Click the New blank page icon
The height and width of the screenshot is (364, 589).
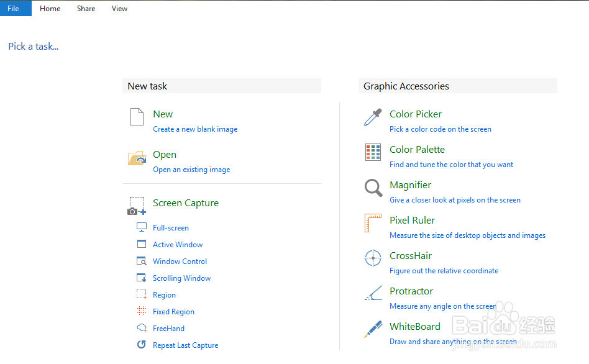pyautogui.click(x=137, y=117)
